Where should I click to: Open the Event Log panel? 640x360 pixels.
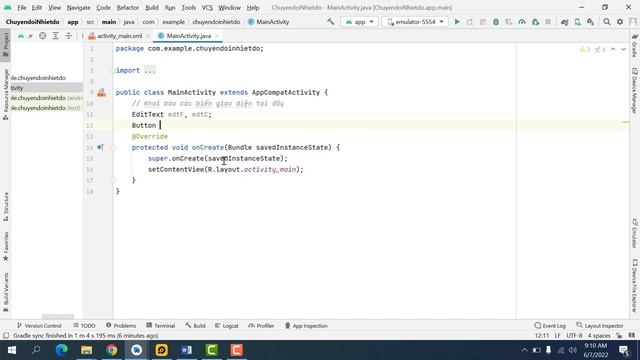[550, 326]
